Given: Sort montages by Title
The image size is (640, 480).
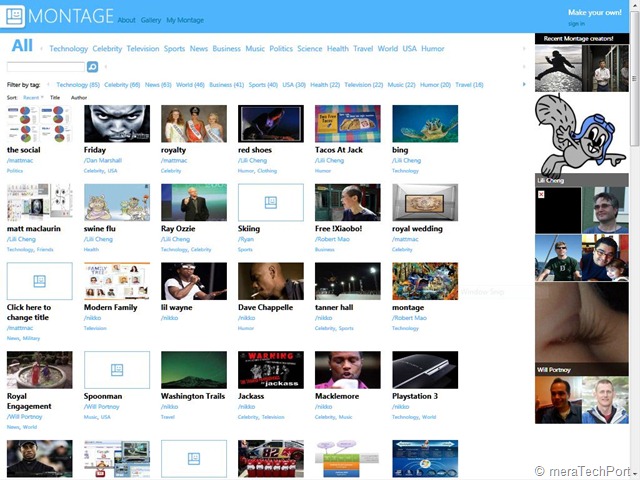Looking at the screenshot, I should pyautogui.click(x=55, y=98).
